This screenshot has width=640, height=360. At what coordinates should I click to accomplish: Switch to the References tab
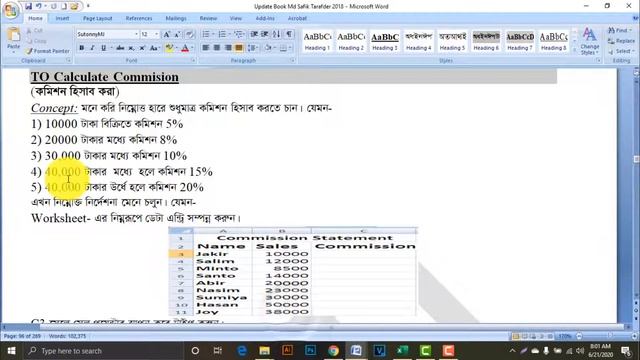139,18
